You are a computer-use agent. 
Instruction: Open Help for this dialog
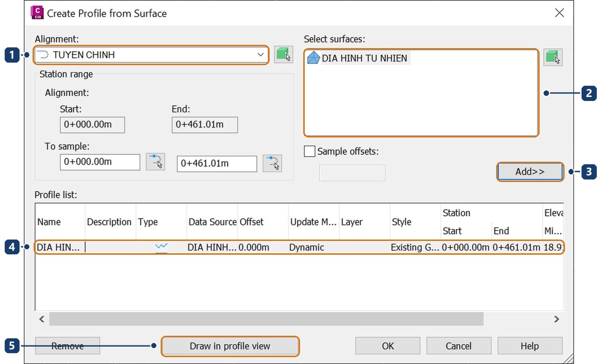click(x=530, y=346)
